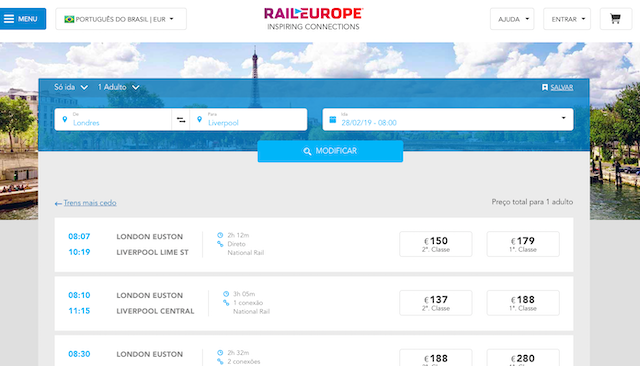Click the hamburger Menu icon
640x366 pixels.
coord(9,19)
